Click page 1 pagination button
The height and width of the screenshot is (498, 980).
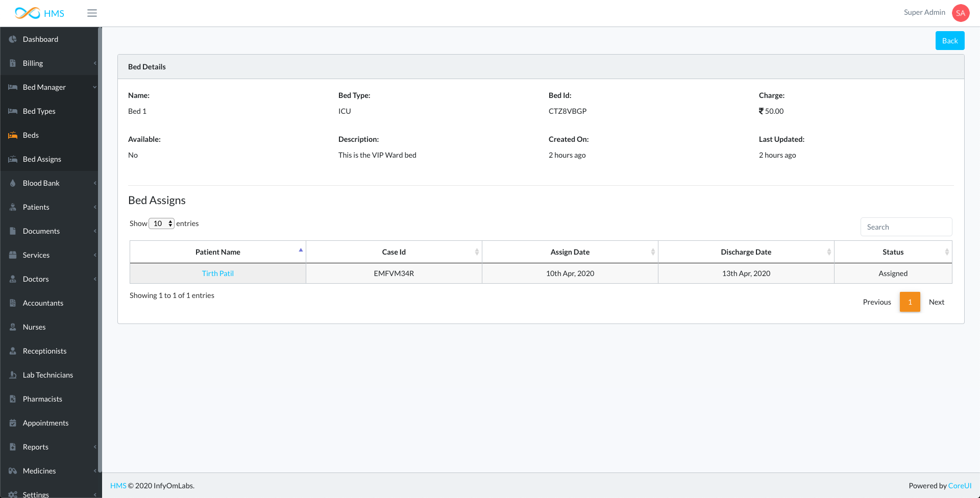[x=910, y=302]
